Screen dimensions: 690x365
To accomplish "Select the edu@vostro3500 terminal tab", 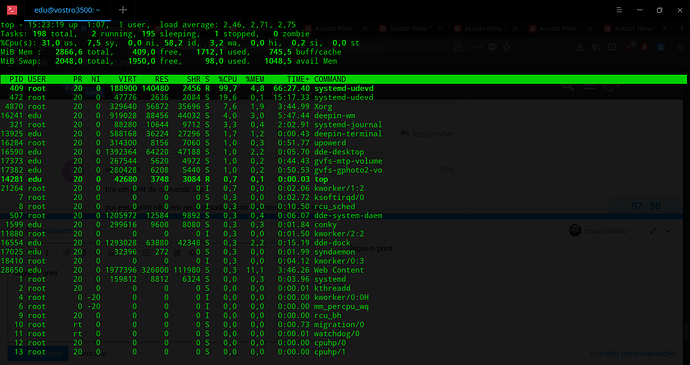I will pyautogui.click(x=67, y=10).
